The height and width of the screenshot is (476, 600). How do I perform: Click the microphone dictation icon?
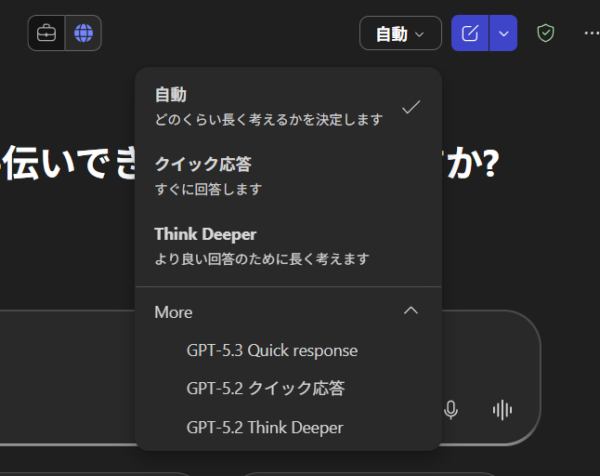451,409
